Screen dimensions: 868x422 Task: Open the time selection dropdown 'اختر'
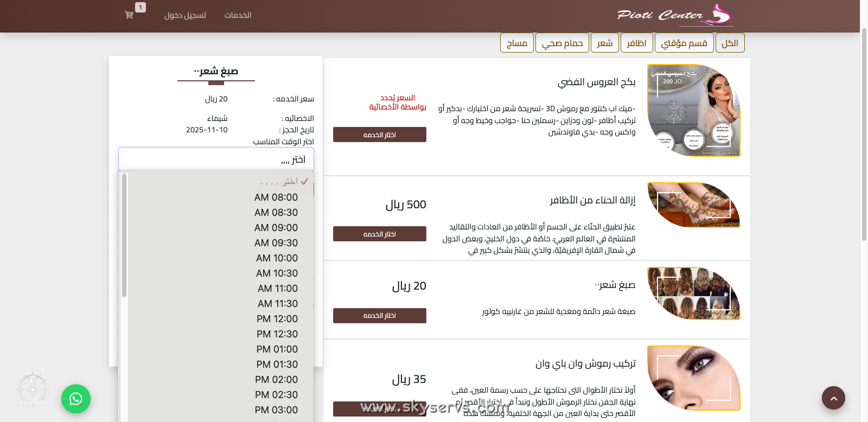pos(216,159)
